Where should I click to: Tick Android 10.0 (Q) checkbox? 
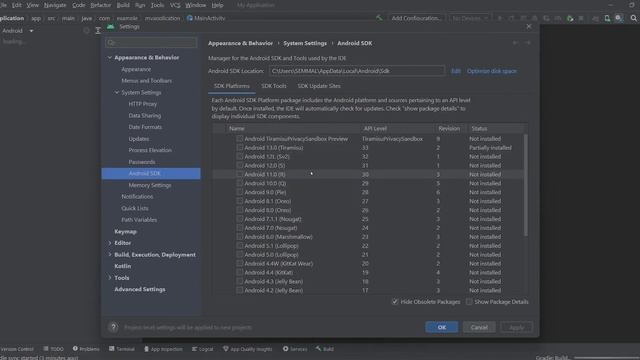[x=240, y=183]
